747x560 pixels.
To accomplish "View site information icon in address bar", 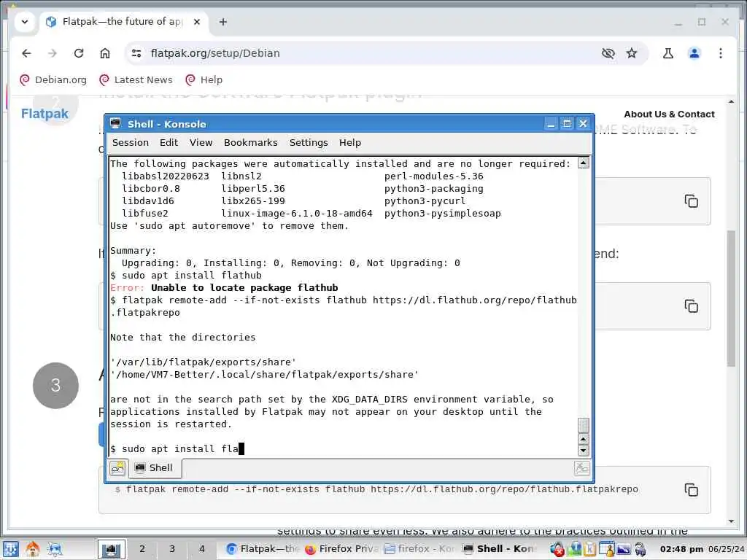I will click(136, 53).
